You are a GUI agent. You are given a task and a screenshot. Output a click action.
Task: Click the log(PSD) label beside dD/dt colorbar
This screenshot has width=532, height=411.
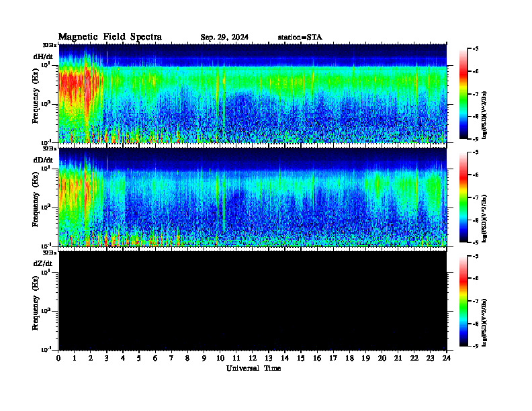(x=484, y=218)
